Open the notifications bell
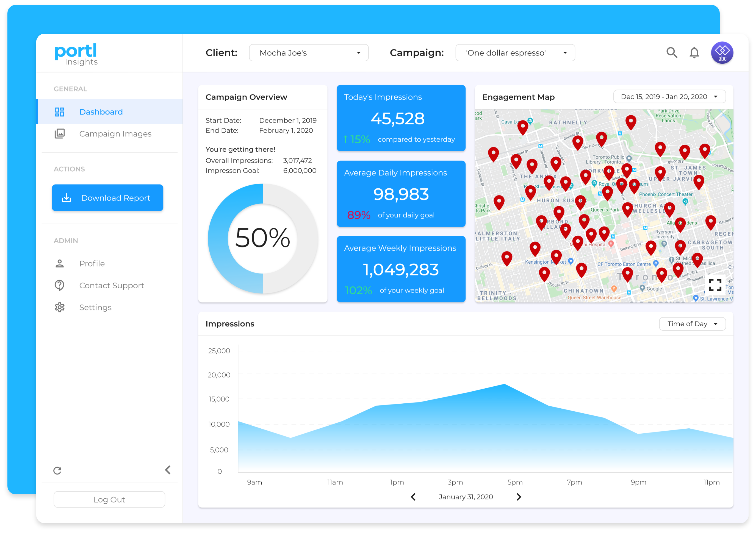756x533 pixels. pyautogui.click(x=694, y=53)
